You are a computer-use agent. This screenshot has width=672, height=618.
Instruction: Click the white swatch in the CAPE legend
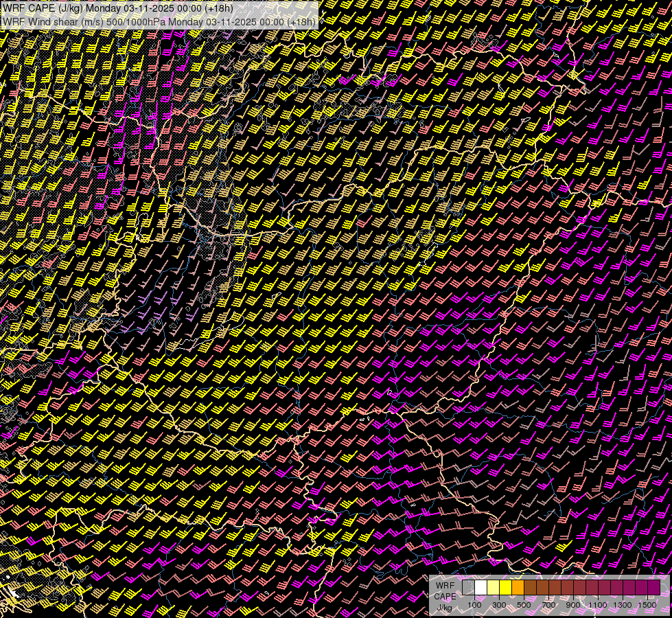pos(480,588)
